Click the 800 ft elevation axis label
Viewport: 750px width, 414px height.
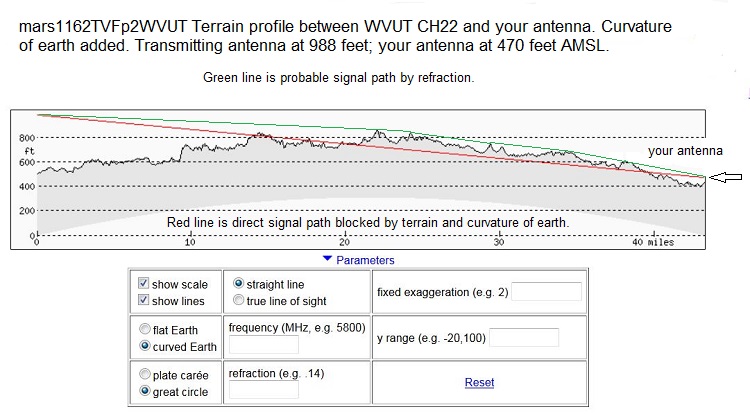pos(27,137)
